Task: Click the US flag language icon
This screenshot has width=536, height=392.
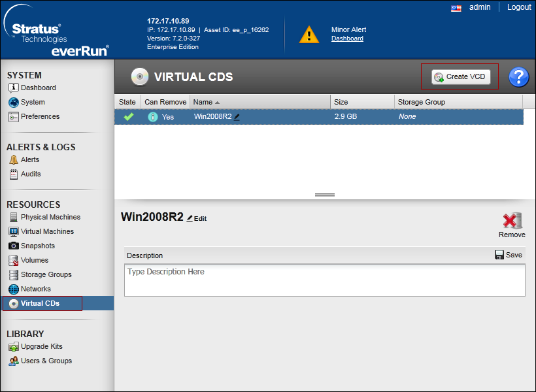Action: pyautogui.click(x=456, y=8)
